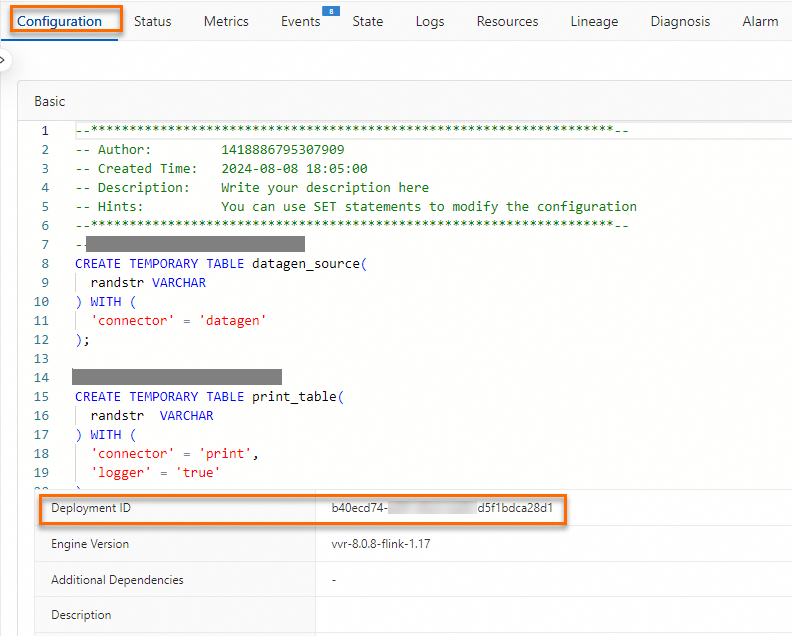Click the Description row label
Image resolution: width=792 pixels, height=636 pixels.
tap(81, 615)
